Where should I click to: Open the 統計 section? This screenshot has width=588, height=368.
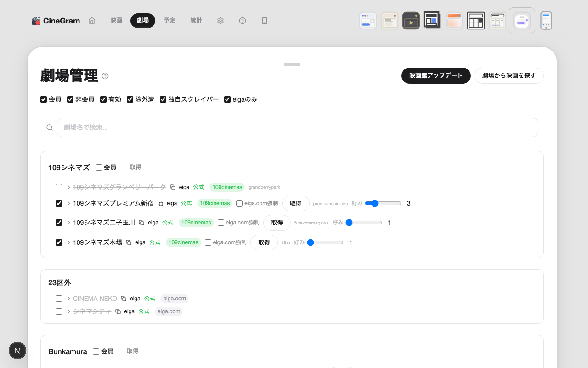tap(196, 20)
